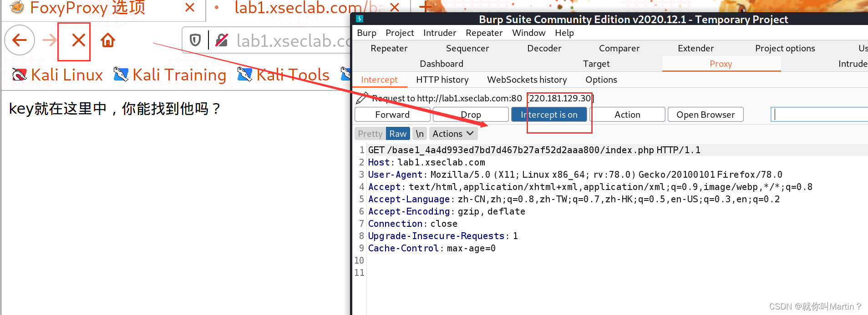Viewport: 868px width, 315px height.
Task: Open the Burp menu
Action: pos(366,33)
